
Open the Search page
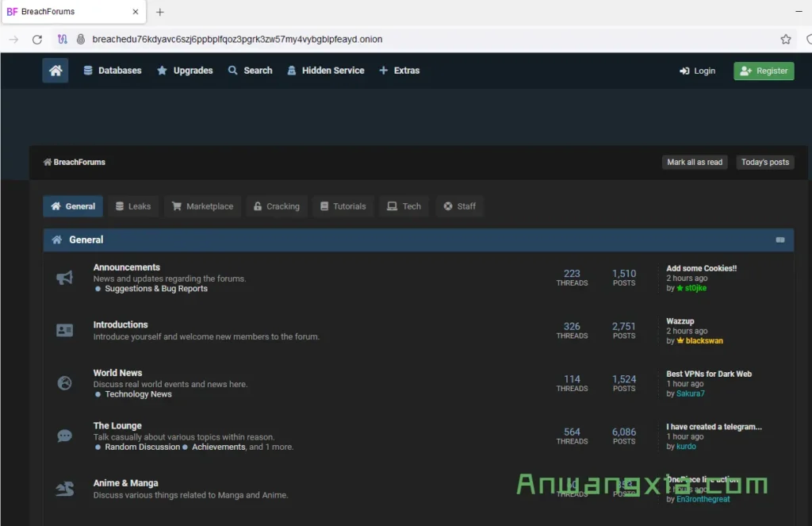(x=250, y=71)
